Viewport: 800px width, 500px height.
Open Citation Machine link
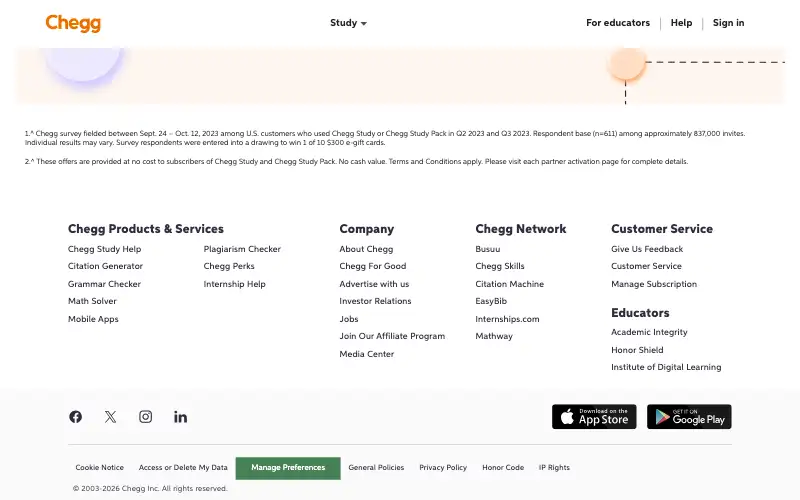pyautogui.click(x=510, y=284)
